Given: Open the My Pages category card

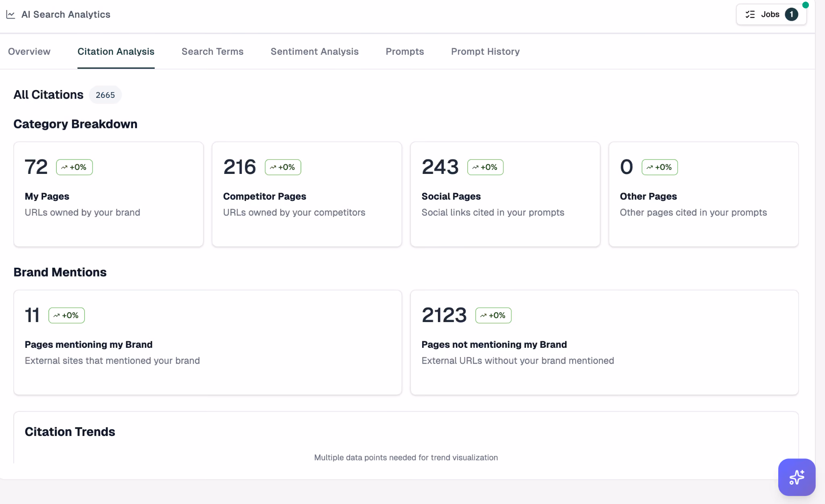Looking at the screenshot, I should click(109, 194).
